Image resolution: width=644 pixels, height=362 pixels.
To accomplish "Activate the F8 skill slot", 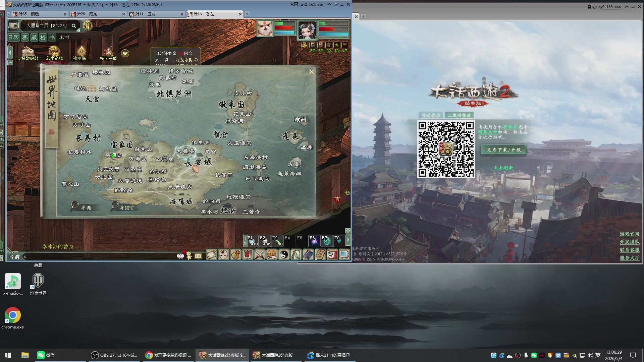I will pyautogui.click(x=339, y=241).
